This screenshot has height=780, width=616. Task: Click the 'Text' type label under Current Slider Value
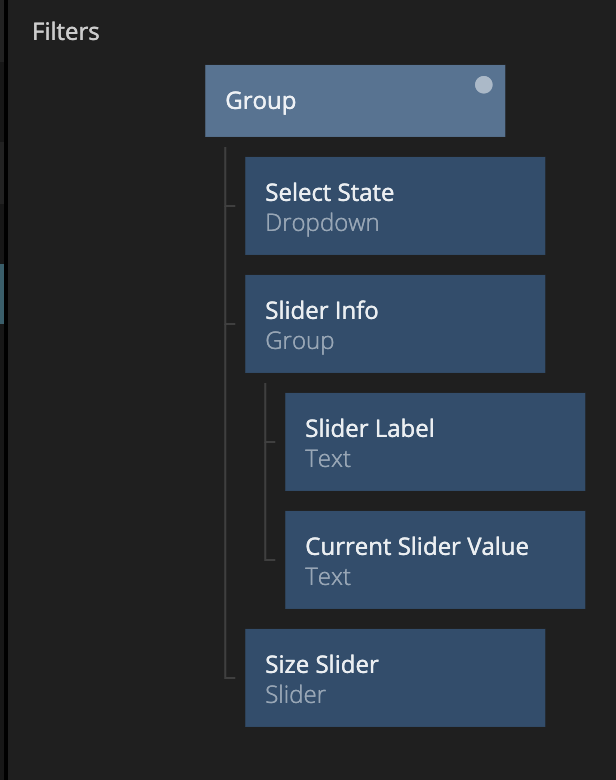[328, 577]
